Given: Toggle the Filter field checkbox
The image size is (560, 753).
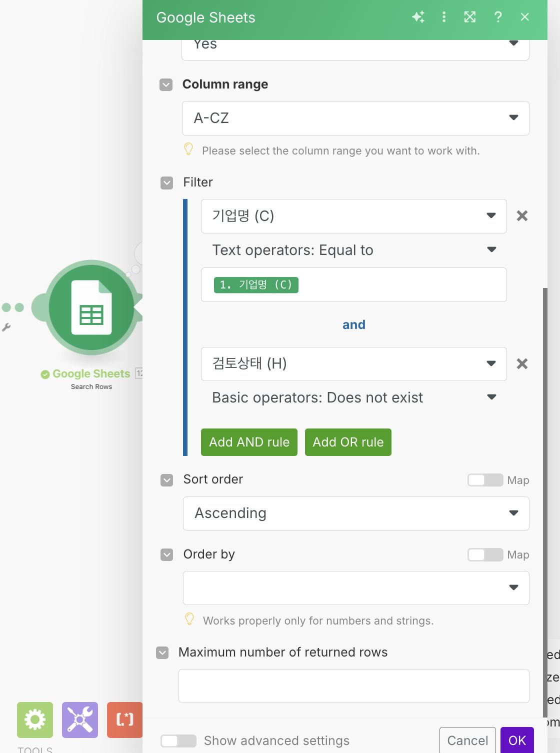Looking at the screenshot, I should click(167, 183).
